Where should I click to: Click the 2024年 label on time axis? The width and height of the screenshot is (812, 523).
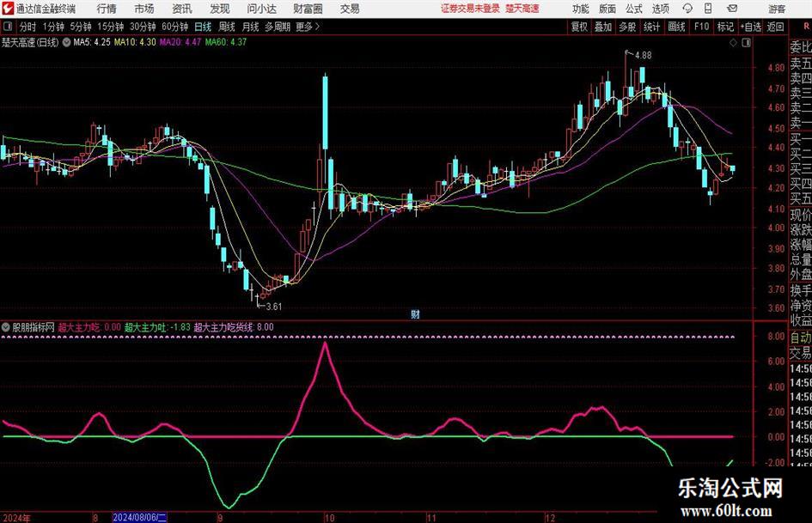[x=16, y=518]
